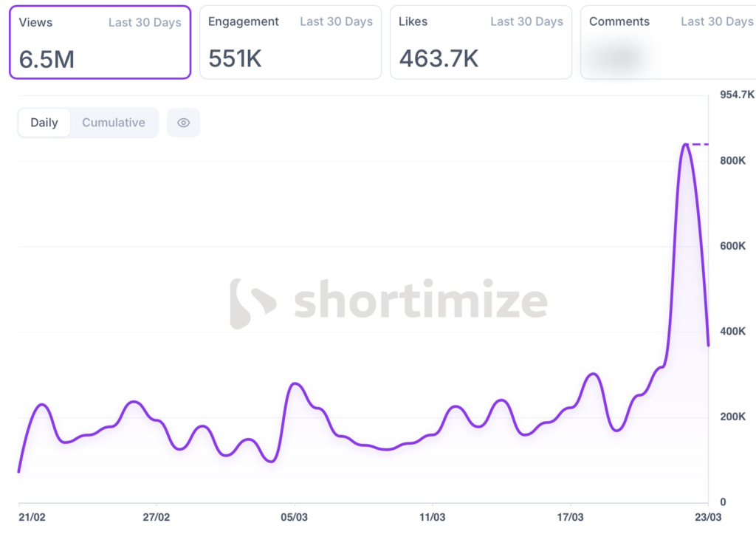Switch chart to Daily view

tap(44, 123)
